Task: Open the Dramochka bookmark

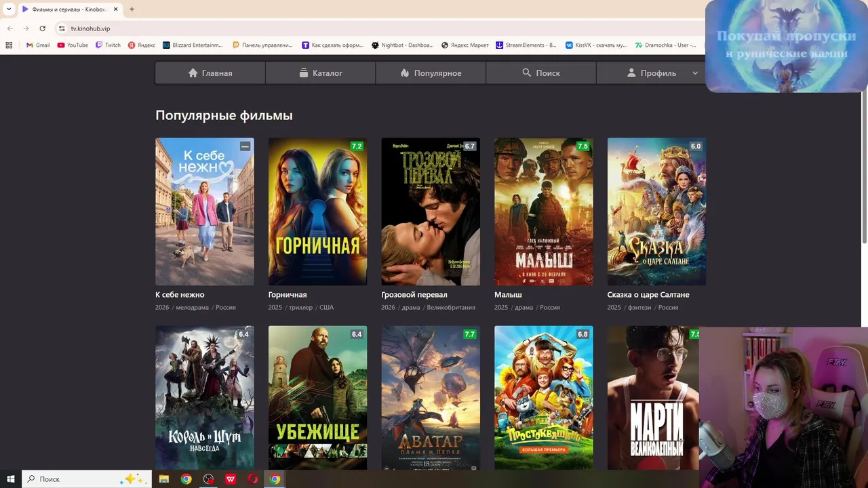Action: pyautogui.click(x=666, y=45)
